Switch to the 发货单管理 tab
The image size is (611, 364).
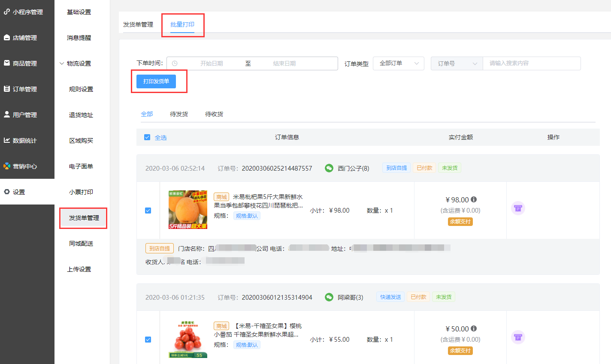(x=138, y=24)
